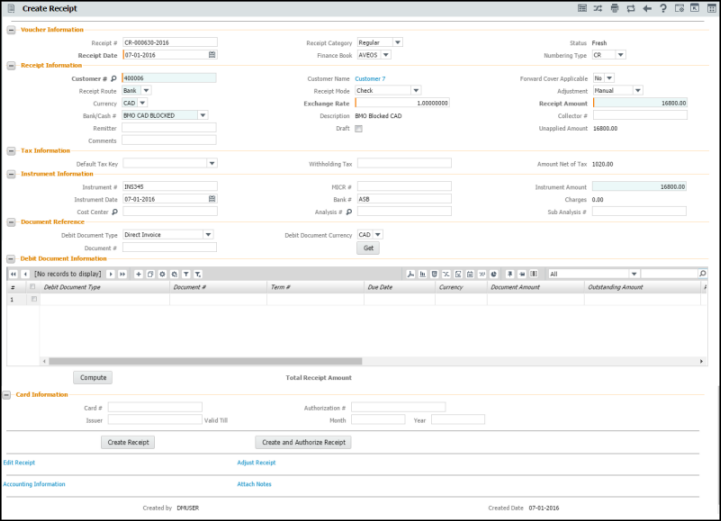The height and width of the screenshot is (521, 721).
Task: Collapse the Tax Information section
Action: click(11, 151)
